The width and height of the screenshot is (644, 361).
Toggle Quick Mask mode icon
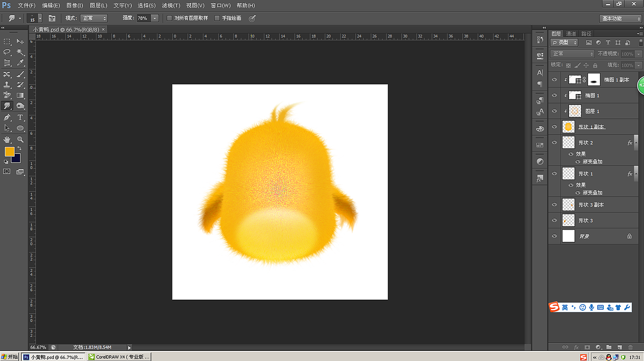pyautogui.click(x=7, y=171)
